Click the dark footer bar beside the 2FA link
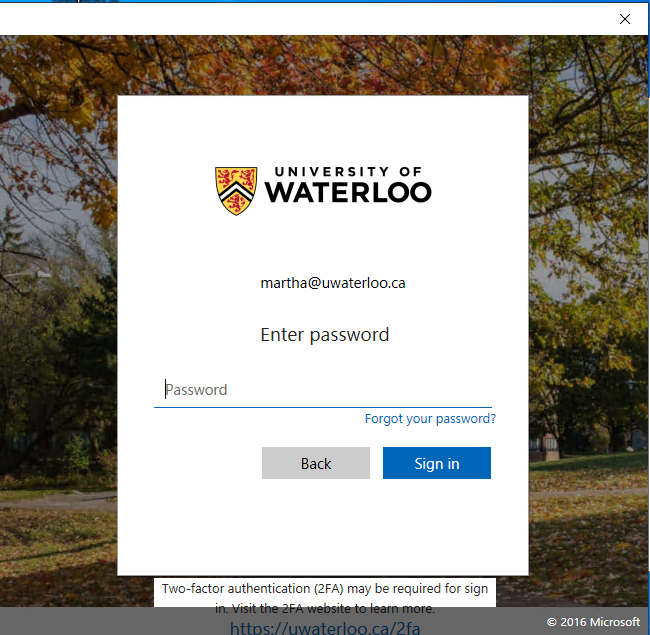650x635 pixels. click(x=80, y=622)
